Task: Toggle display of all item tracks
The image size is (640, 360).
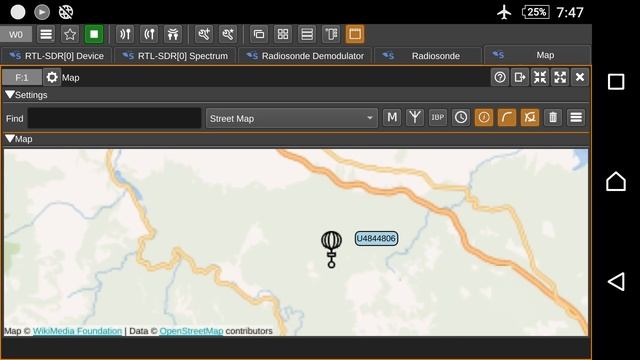Action: [x=530, y=118]
